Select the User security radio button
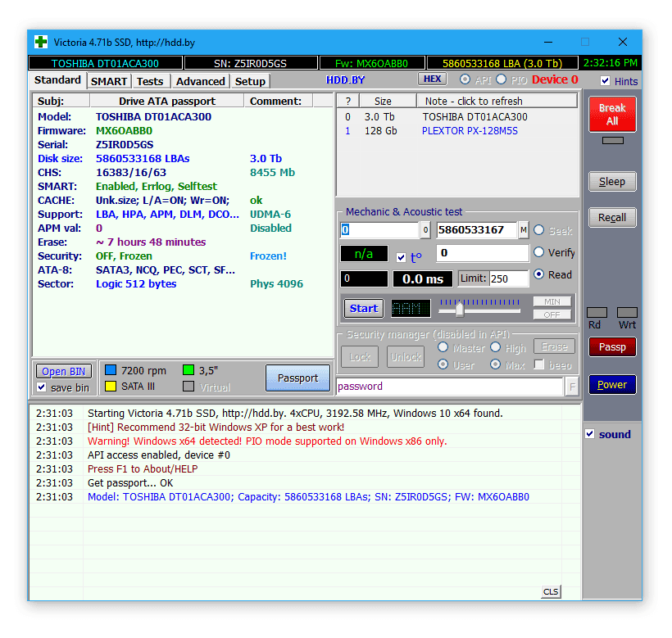The height and width of the screenshot is (638, 672). [x=443, y=364]
